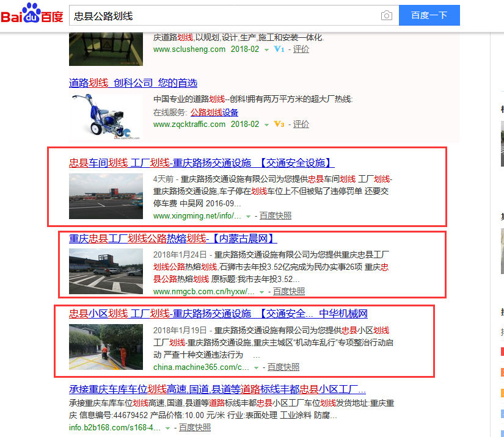Image resolution: width=504 pixels, height=437 pixels.
Task: Expand the dropdown arrow next to www.sclusheng.com
Action: pyautogui.click(x=266, y=49)
